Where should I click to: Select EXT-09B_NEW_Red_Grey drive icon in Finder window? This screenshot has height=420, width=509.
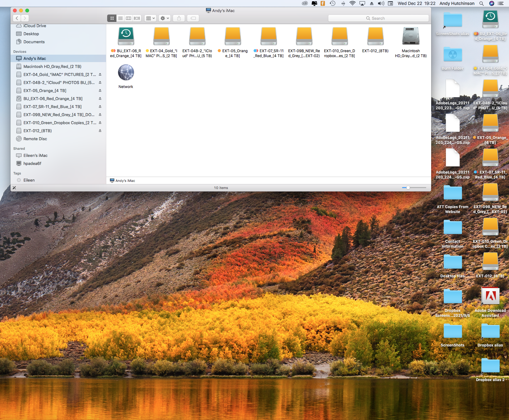click(304, 36)
